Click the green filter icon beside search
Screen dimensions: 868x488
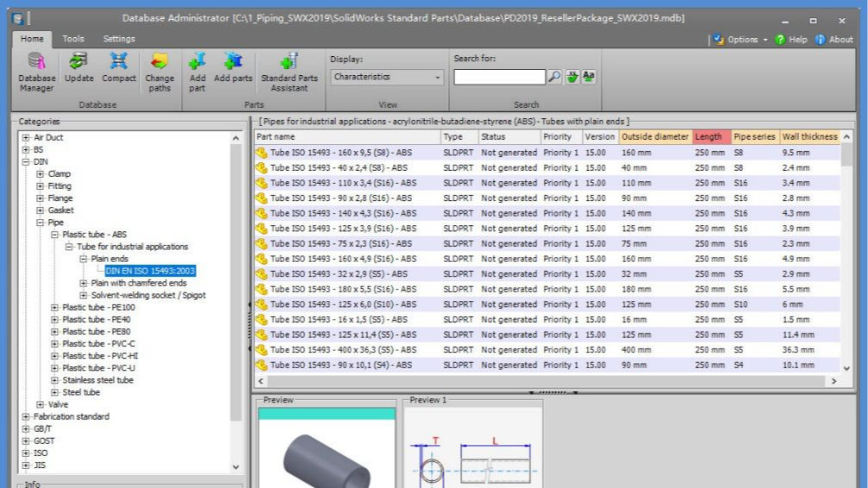pyautogui.click(x=571, y=77)
